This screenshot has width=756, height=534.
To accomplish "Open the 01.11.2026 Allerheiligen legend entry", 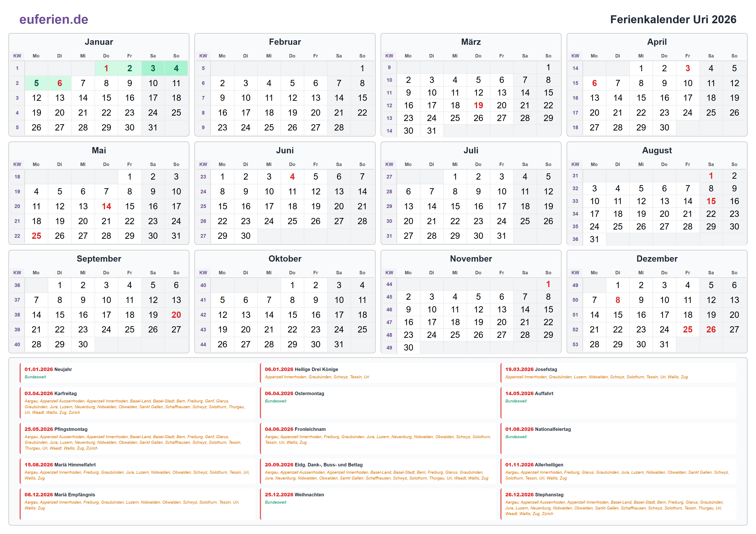I will pyautogui.click(x=618, y=471).
